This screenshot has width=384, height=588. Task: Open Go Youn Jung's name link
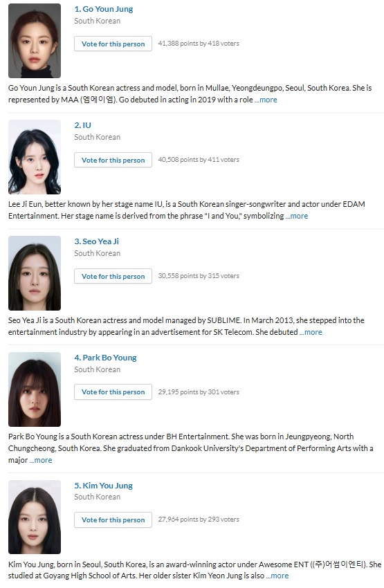point(104,9)
